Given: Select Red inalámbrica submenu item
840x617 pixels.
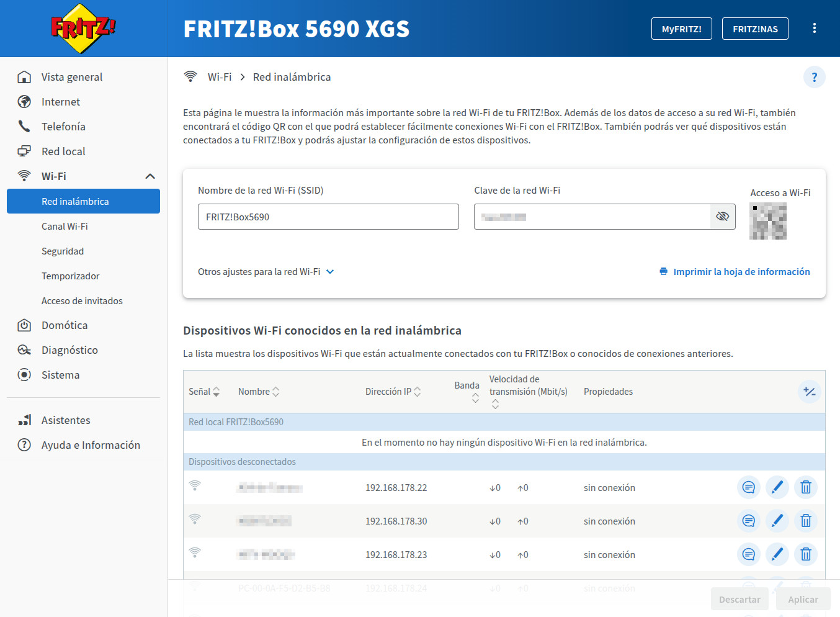Looking at the screenshot, I should coord(83,201).
